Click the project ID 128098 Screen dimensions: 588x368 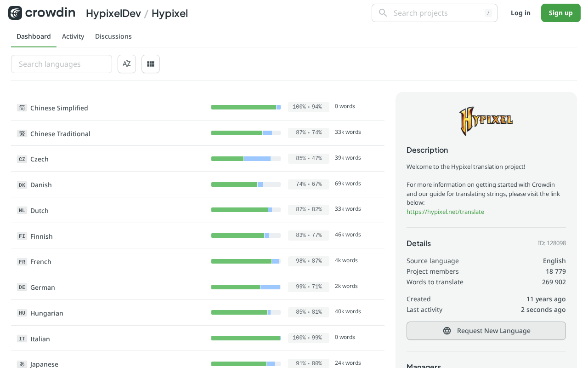552,243
